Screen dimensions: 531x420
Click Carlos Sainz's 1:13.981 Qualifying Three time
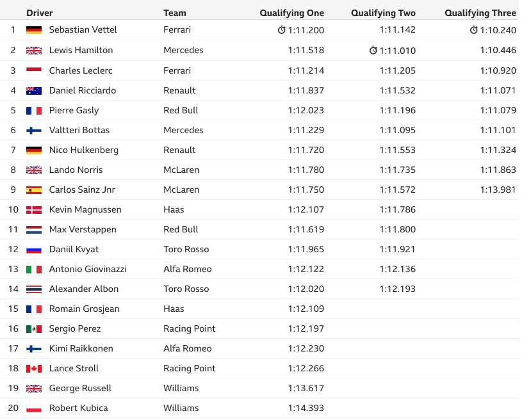pyautogui.click(x=498, y=190)
